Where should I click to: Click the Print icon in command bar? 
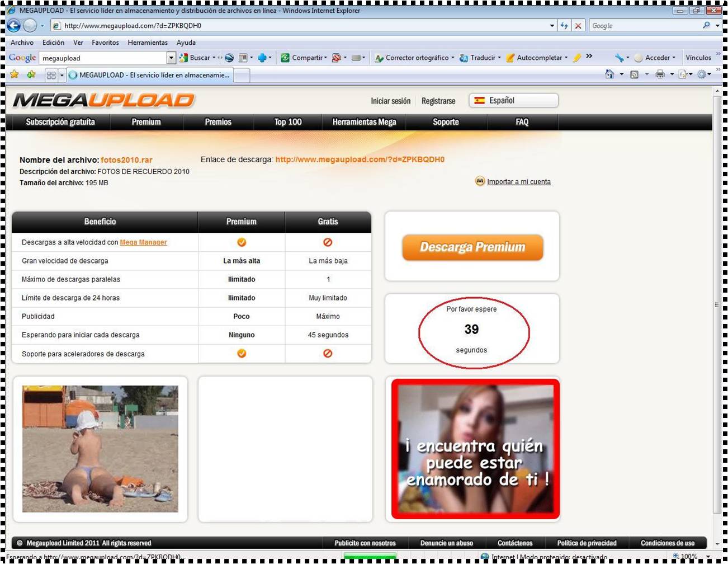coord(660,74)
